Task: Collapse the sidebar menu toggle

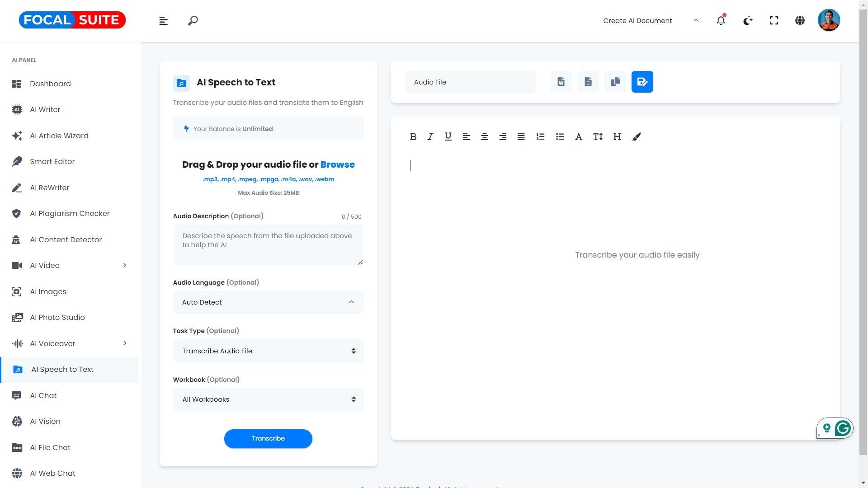Action: tap(163, 21)
